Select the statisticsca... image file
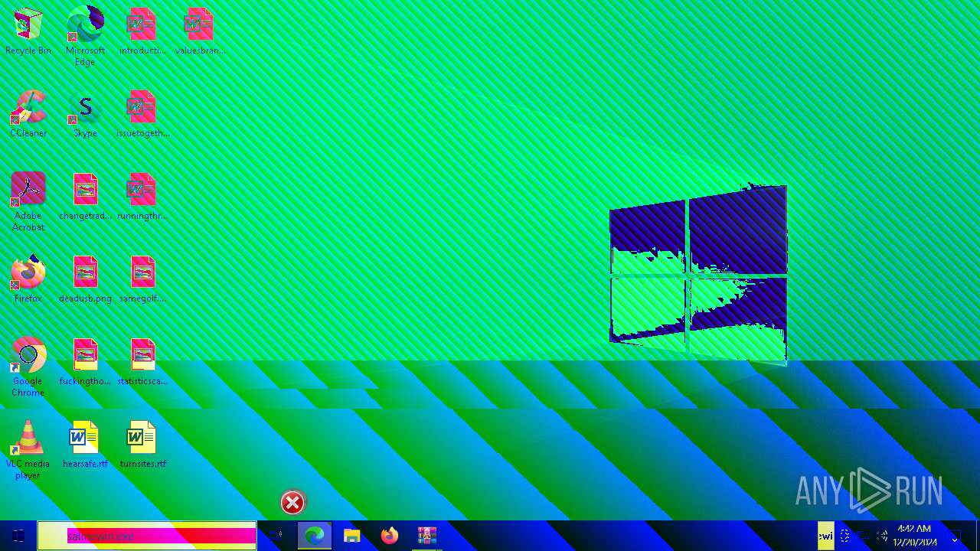Image resolution: width=980 pixels, height=551 pixels. point(142,362)
